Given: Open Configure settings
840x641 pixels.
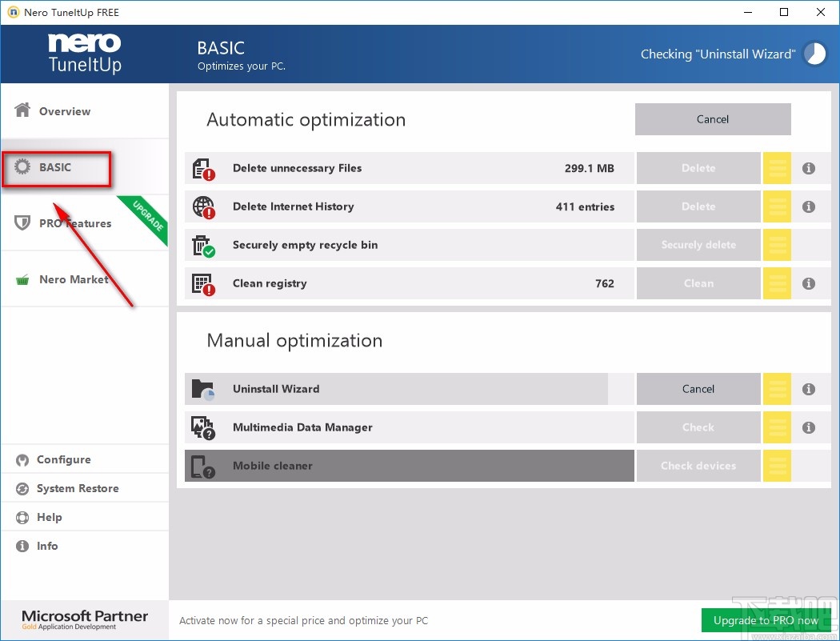Looking at the screenshot, I should click(x=63, y=459).
